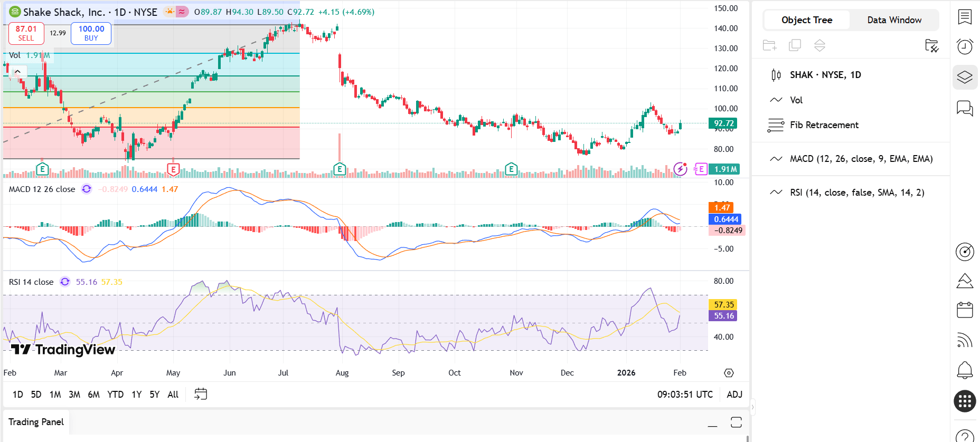Select the RSI row in Object Tree

(x=851, y=193)
